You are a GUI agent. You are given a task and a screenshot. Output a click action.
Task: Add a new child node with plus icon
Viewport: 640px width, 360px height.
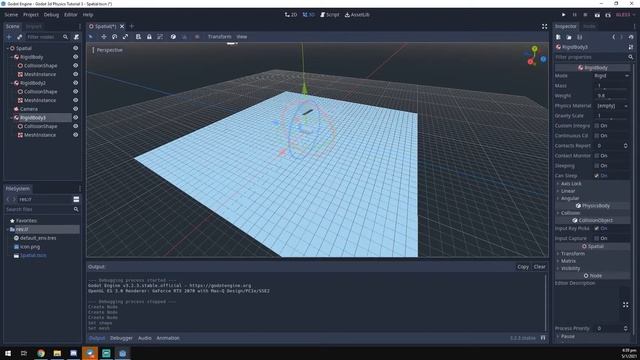click(9, 37)
